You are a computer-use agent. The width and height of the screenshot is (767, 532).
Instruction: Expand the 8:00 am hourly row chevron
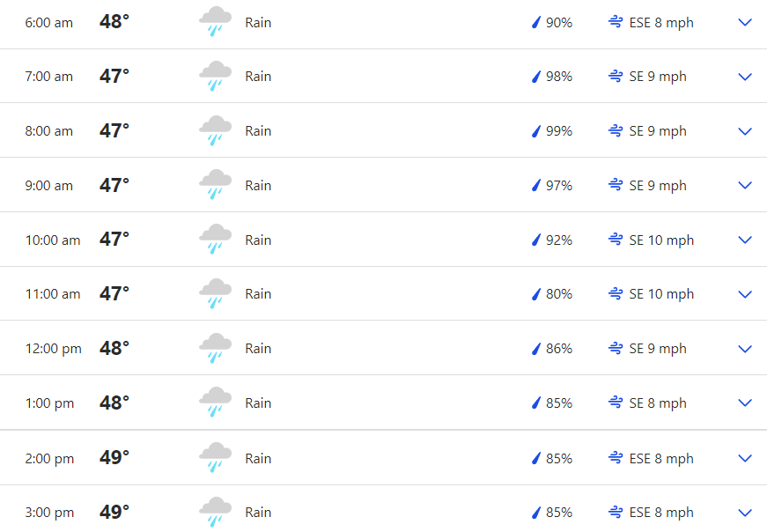tap(744, 131)
